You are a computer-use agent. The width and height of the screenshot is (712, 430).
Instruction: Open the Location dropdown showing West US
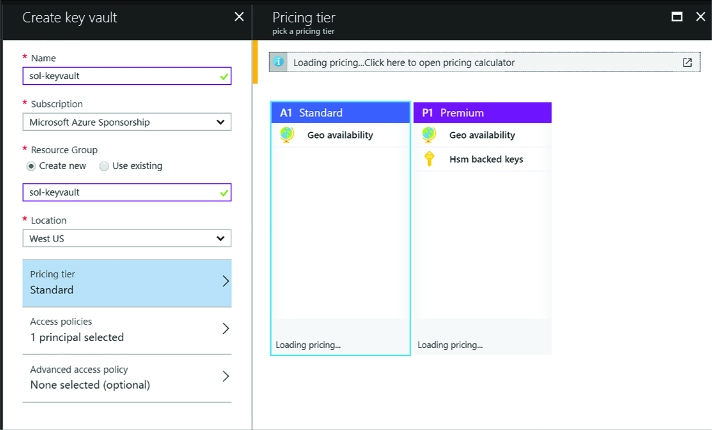[127, 238]
